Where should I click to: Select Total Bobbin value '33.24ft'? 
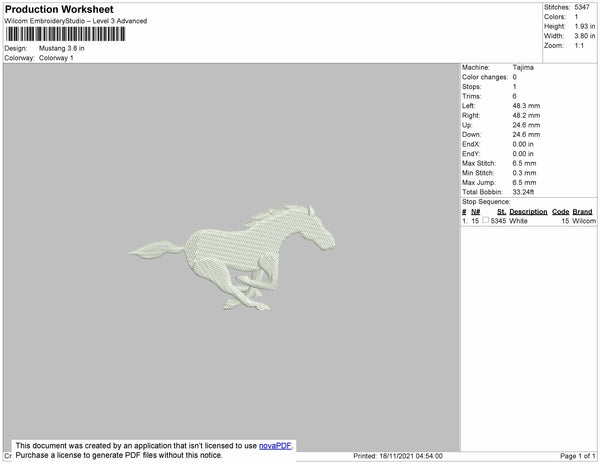coord(523,192)
